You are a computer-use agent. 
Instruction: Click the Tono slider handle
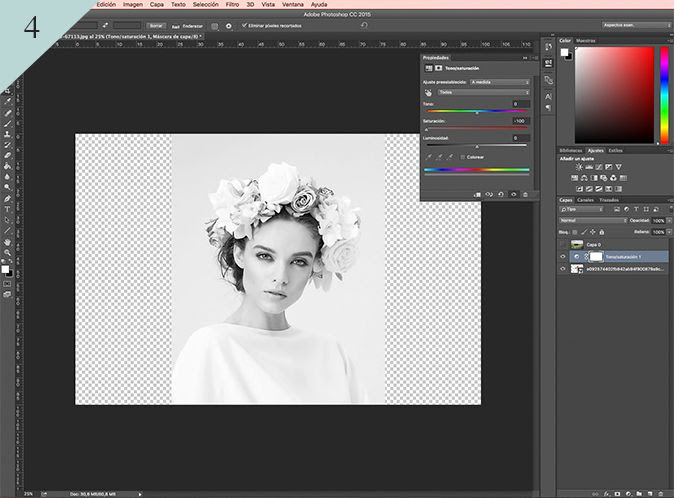tap(477, 113)
